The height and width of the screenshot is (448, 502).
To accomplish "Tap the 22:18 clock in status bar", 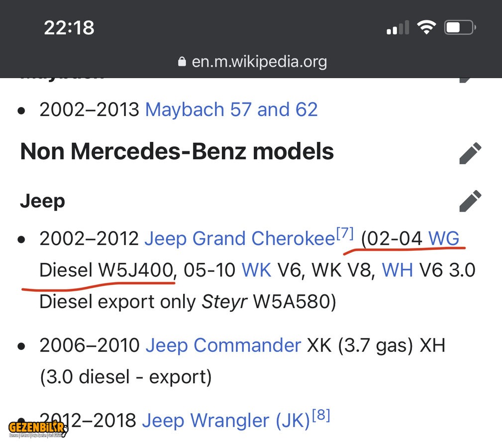I will point(69,27).
